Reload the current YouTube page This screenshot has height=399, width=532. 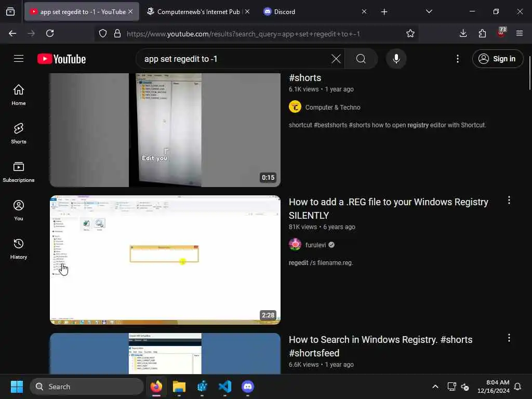pyautogui.click(x=50, y=33)
